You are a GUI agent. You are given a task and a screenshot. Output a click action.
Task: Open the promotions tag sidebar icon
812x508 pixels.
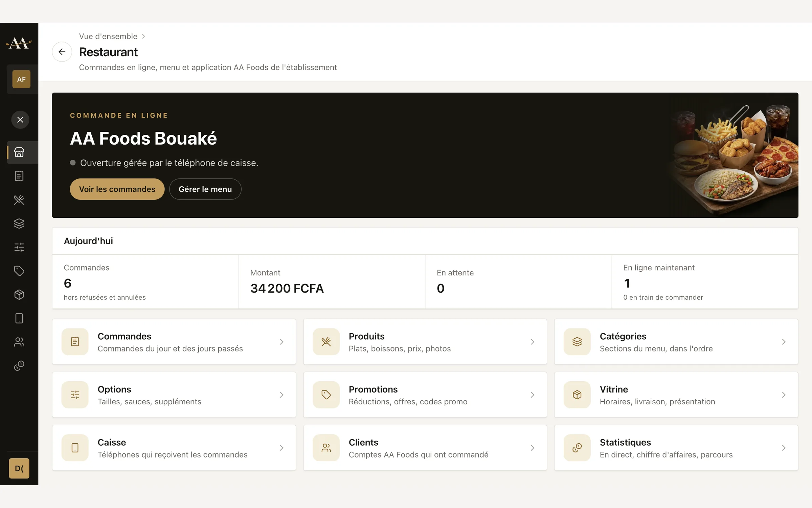pos(19,271)
